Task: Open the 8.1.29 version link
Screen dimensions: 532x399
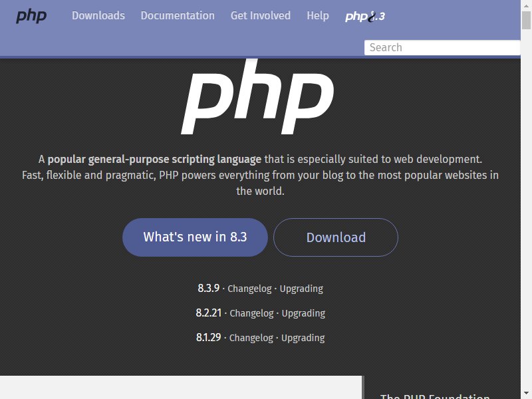Action: (208, 338)
